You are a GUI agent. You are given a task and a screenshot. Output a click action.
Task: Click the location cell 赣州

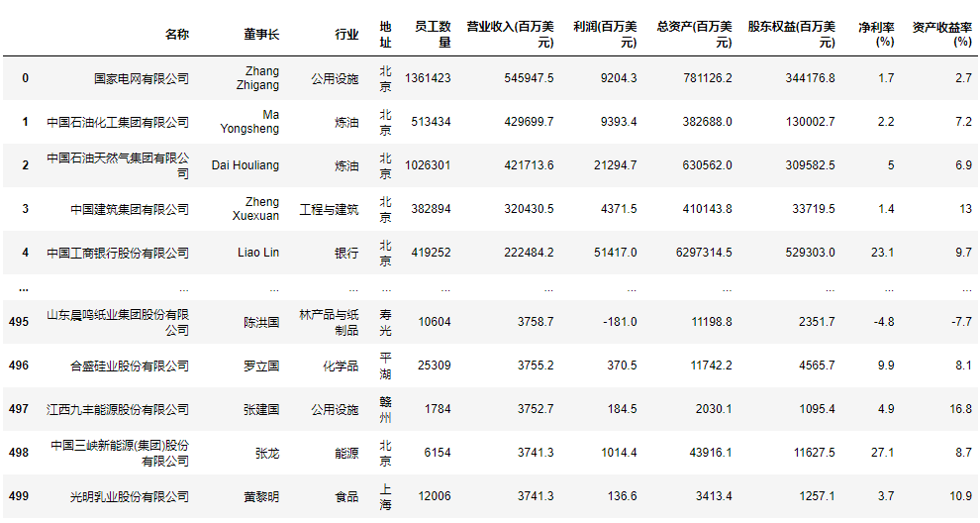coord(385,409)
